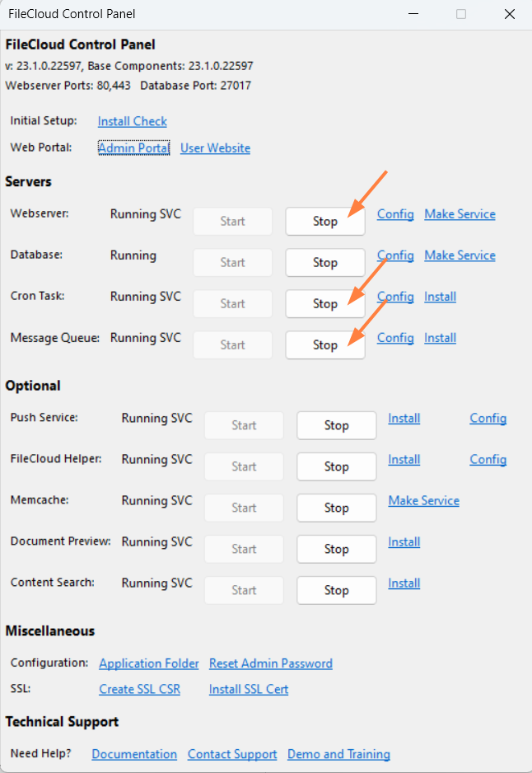Stop the Database server
This screenshot has height=773, width=532.
click(x=324, y=262)
